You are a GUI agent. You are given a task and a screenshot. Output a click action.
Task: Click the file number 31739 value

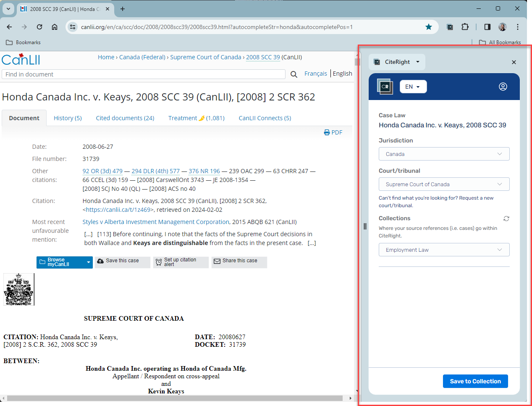pyautogui.click(x=91, y=159)
